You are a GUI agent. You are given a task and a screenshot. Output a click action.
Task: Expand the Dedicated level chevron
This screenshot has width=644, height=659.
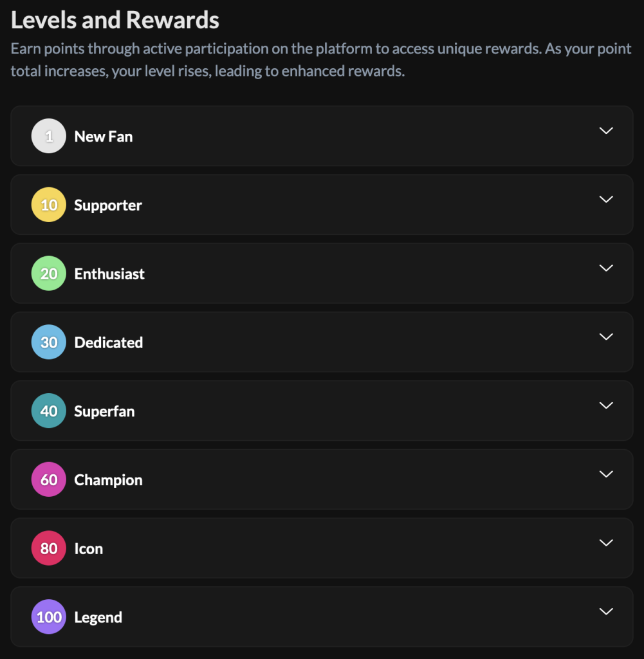606,337
